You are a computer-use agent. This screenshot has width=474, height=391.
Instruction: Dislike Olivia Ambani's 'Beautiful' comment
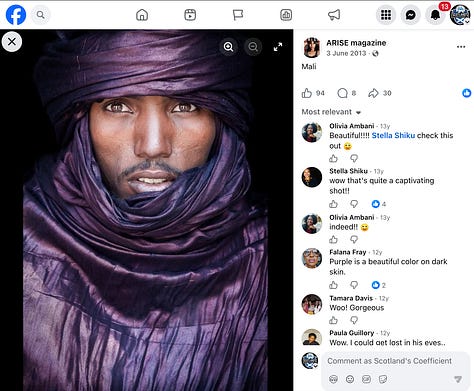354,158
